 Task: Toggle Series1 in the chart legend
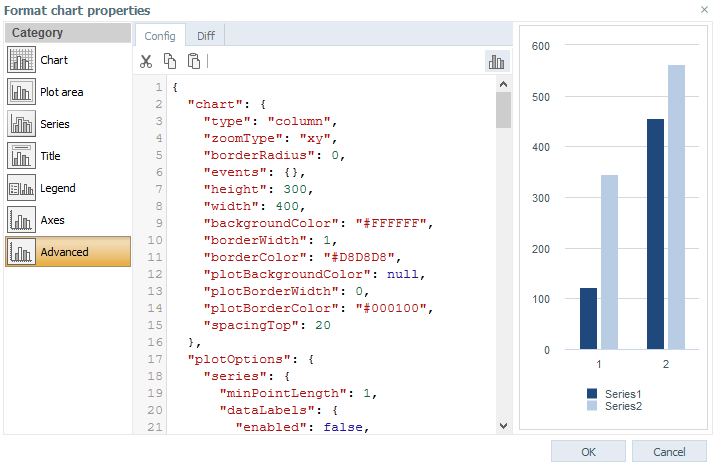(x=614, y=394)
